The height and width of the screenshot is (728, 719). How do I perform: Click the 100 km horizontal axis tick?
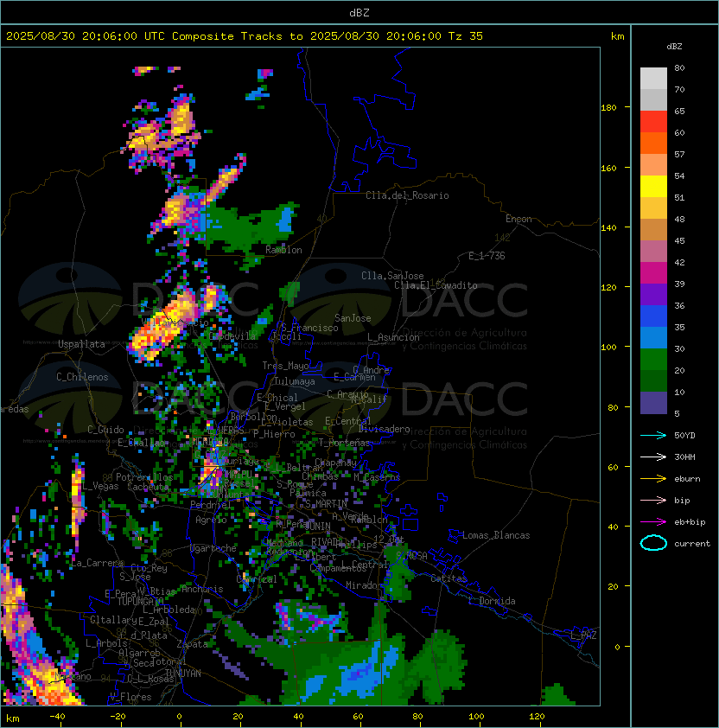[x=476, y=717]
